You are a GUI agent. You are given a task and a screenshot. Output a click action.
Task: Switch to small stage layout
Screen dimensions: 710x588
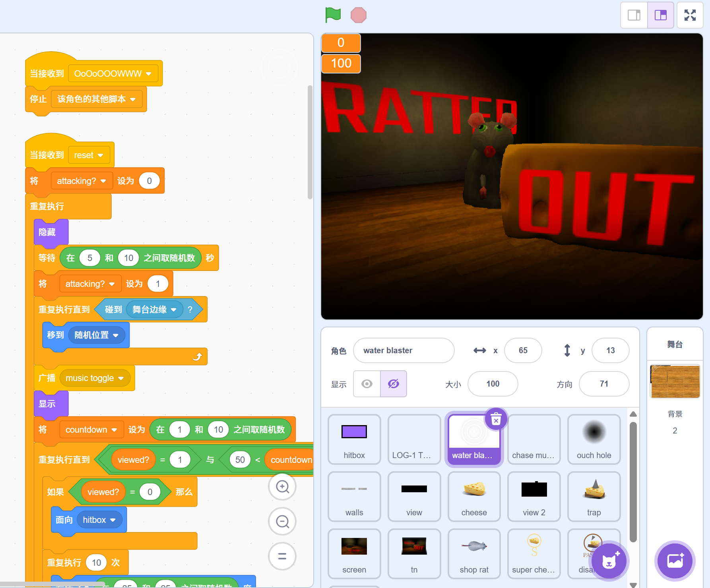634,15
